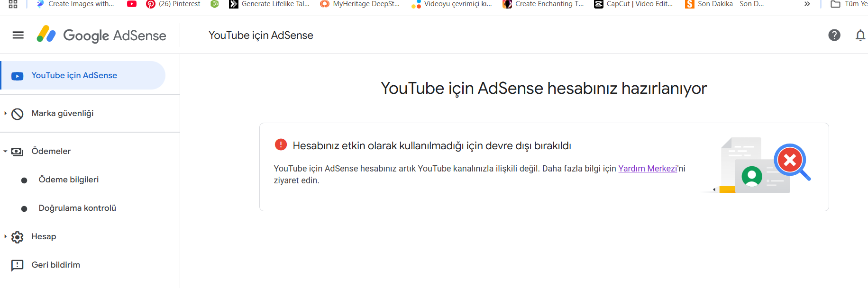Open the notifications bell
868x288 pixels.
click(x=860, y=35)
